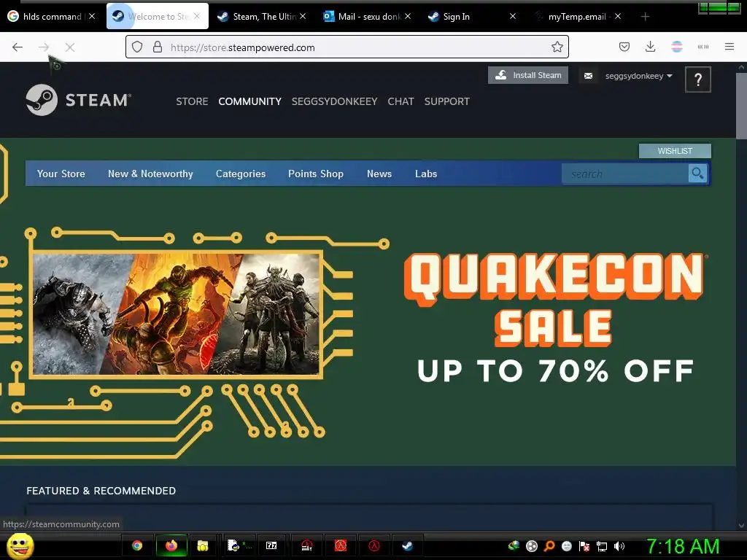Select Firefox in the taskbar
This screenshot has height=560, width=747.
pyautogui.click(x=171, y=545)
